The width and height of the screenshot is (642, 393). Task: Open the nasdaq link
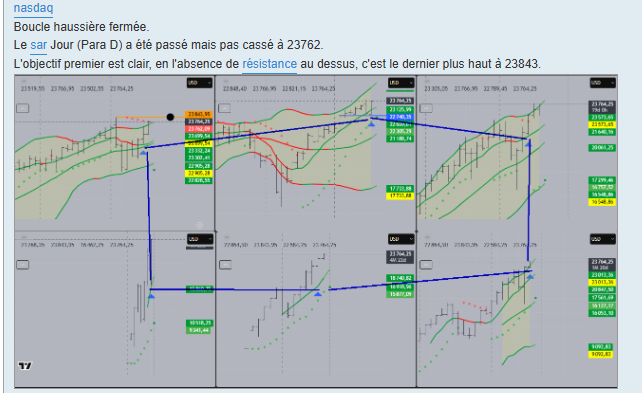click(33, 8)
